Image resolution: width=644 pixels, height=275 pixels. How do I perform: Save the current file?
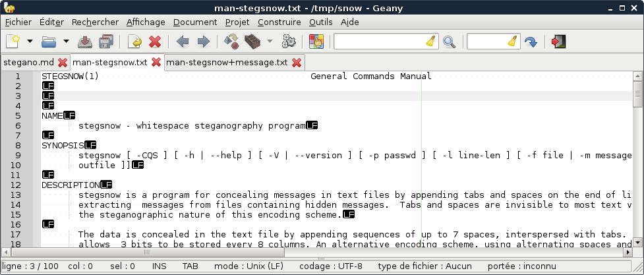pyautogui.click(x=85, y=42)
